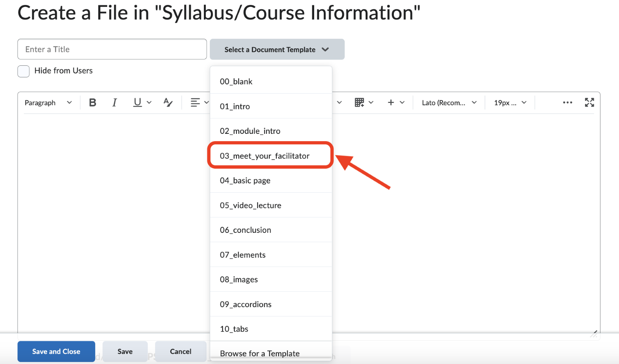The height and width of the screenshot is (364, 619).
Task: Click the text alignment icon
Action: (x=195, y=102)
